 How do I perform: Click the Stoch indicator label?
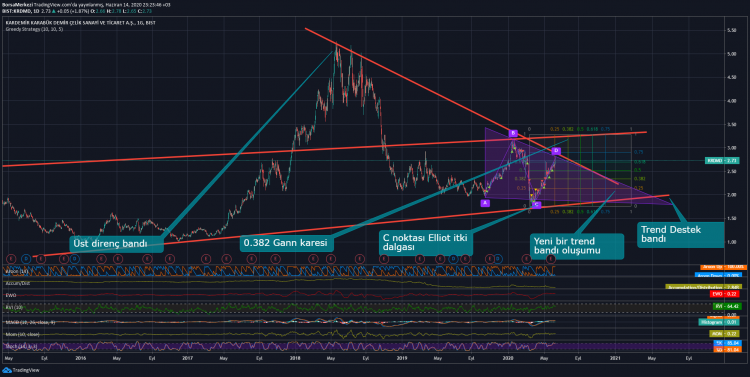pyautogui.click(x=22, y=346)
